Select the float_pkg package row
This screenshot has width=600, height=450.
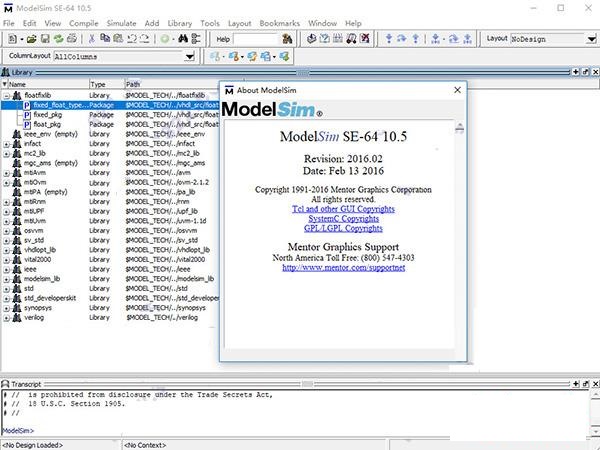point(110,124)
